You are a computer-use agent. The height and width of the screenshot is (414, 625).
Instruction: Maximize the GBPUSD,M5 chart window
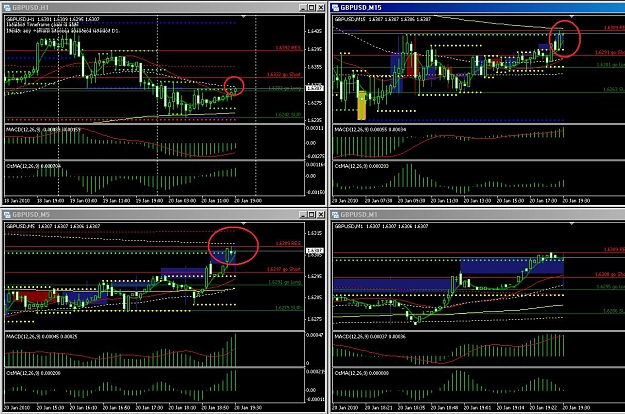[x=312, y=214]
